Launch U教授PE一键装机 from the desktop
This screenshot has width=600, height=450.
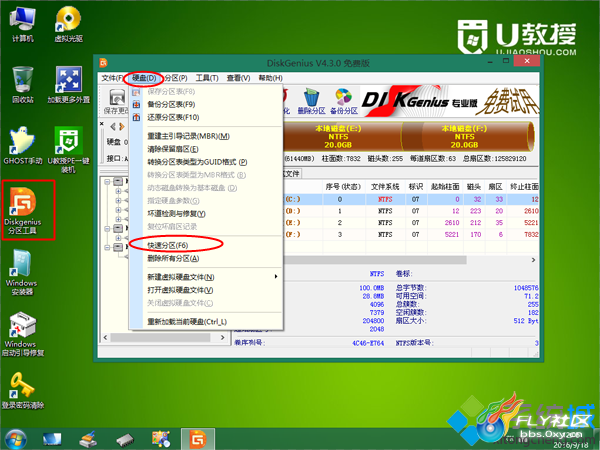pos(68,150)
